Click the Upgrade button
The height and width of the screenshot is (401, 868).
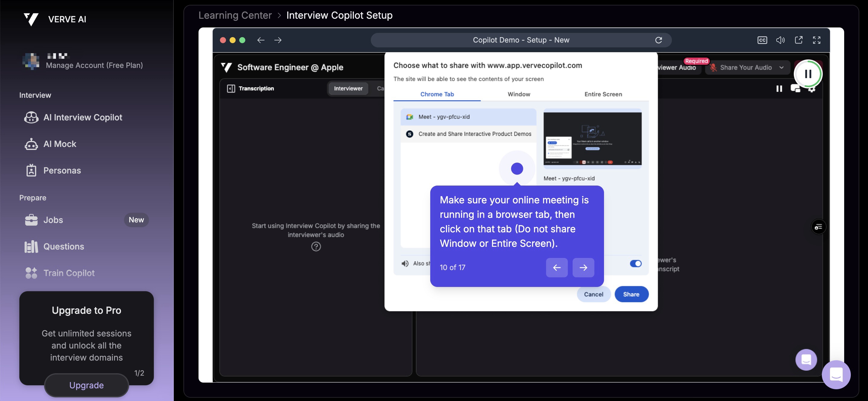[x=86, y=385]
